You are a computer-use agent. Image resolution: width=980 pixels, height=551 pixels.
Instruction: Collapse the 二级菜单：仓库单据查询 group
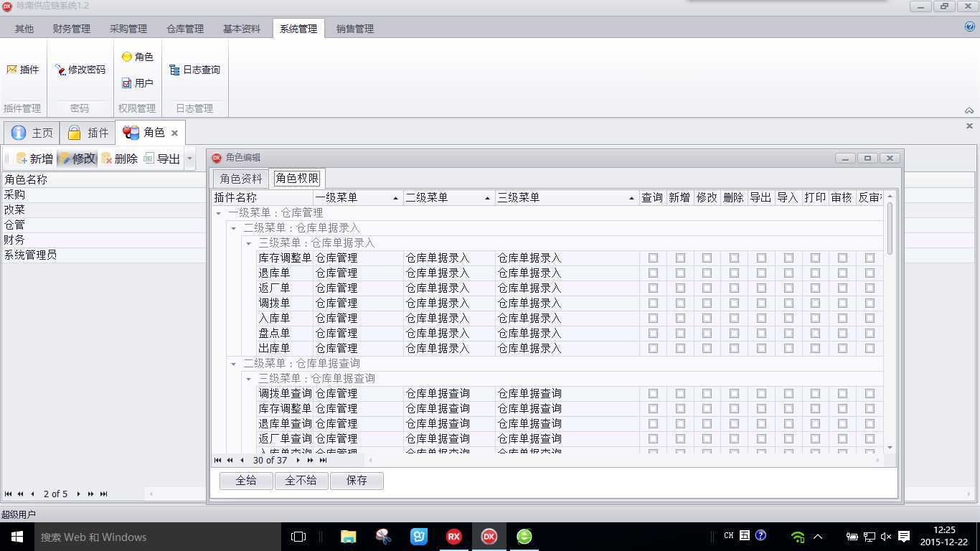pos(233,364)
